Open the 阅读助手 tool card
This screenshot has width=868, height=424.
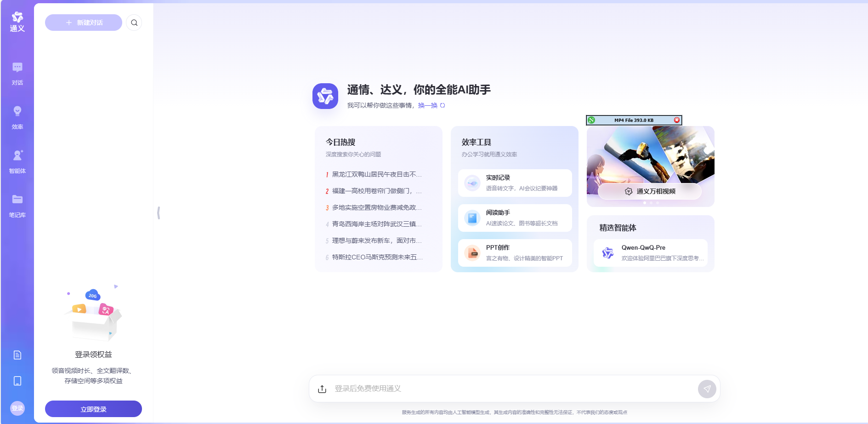click(515, 218)
